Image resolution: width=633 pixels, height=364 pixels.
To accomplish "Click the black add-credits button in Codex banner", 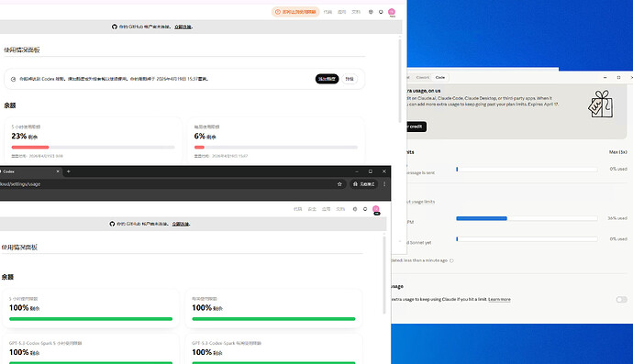I will 327,79.
